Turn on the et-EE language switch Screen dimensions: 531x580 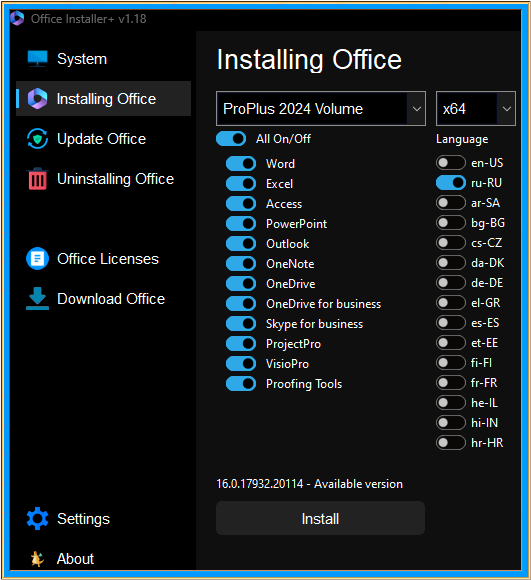pos(451,343)
